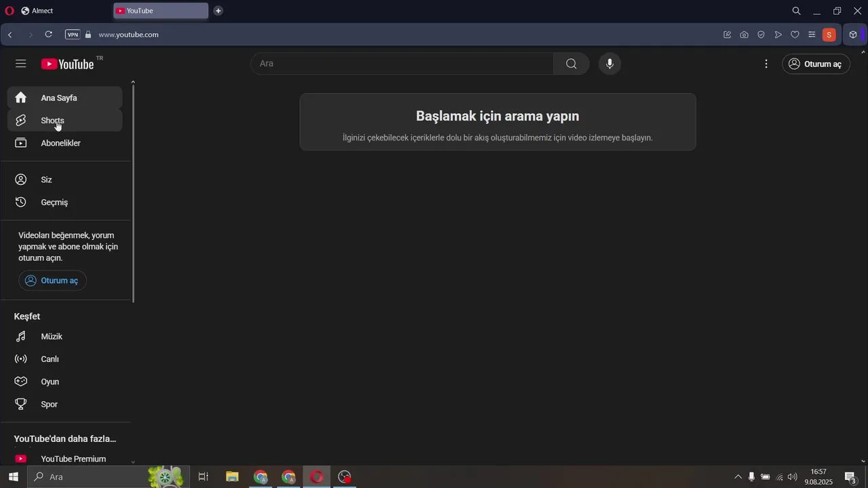Open Task View on the taskbar
Viewport: 868px width, 488px height.
[203, 477]
